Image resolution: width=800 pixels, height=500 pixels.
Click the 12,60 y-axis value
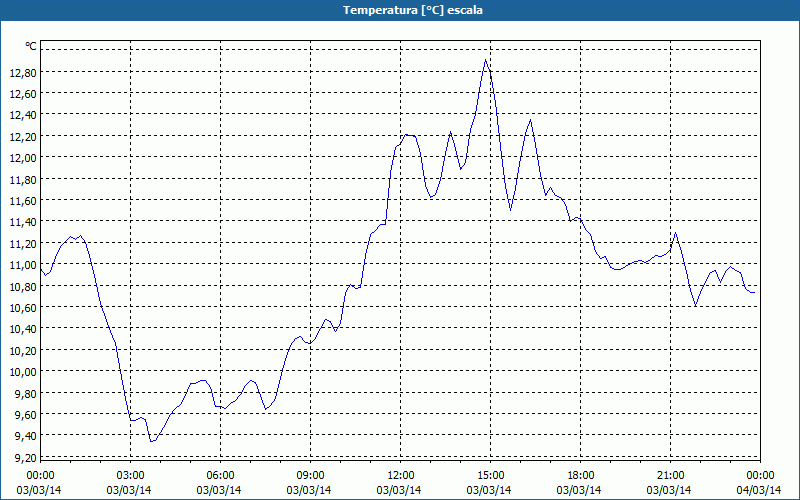pos(23,94)
